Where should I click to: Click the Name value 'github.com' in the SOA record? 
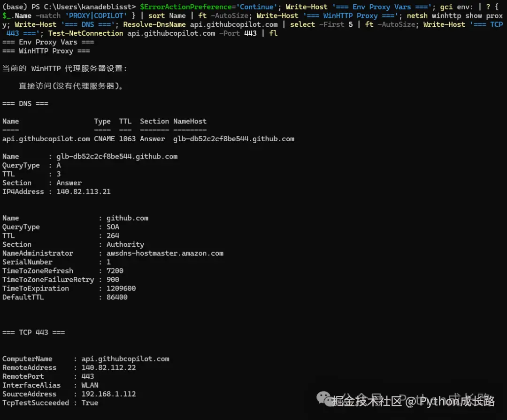click(x=127, y=218)
